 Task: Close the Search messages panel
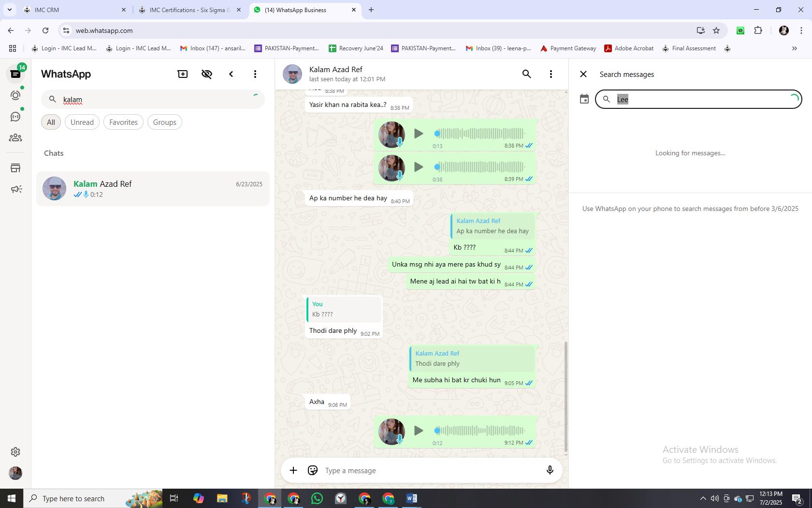click(583, 74)
